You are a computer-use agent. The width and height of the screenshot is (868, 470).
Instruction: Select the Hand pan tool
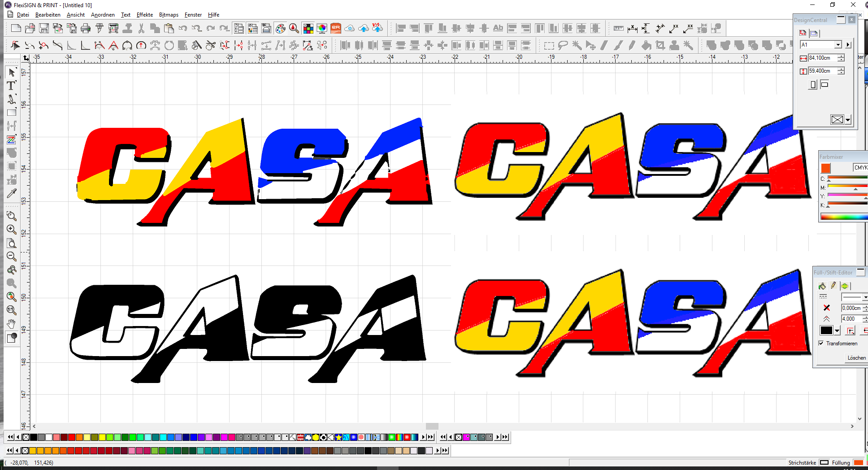[x=12, y=324]
